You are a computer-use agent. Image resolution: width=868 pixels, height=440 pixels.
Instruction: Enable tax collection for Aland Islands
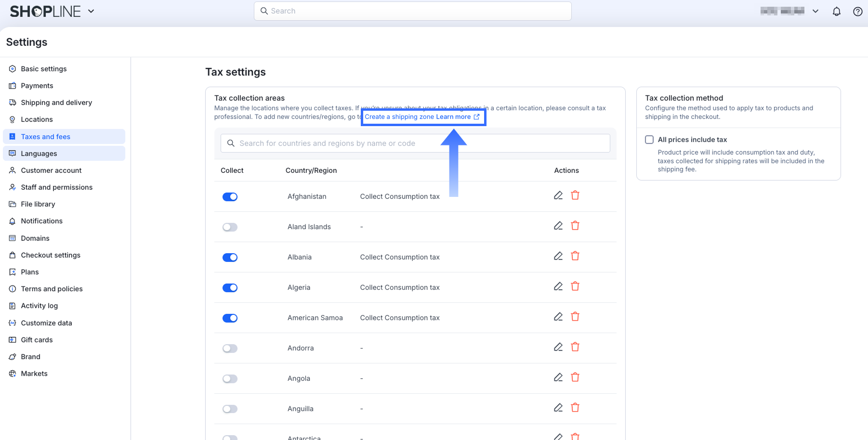click(230, 227)
